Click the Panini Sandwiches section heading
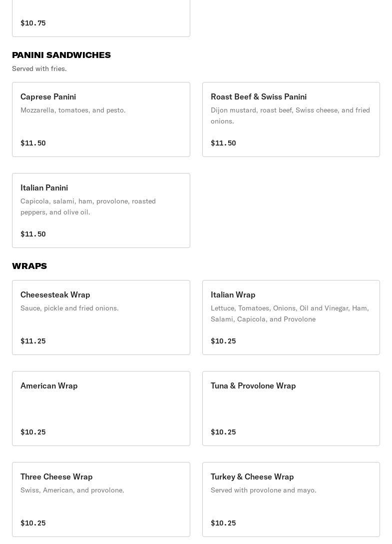 pos(61,55)
